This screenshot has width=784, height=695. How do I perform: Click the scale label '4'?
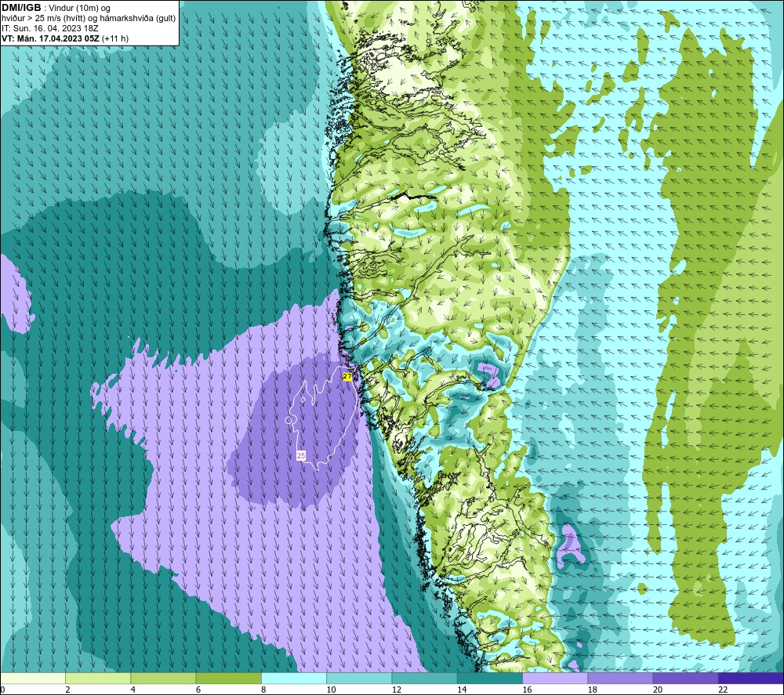tap(133, 690)
